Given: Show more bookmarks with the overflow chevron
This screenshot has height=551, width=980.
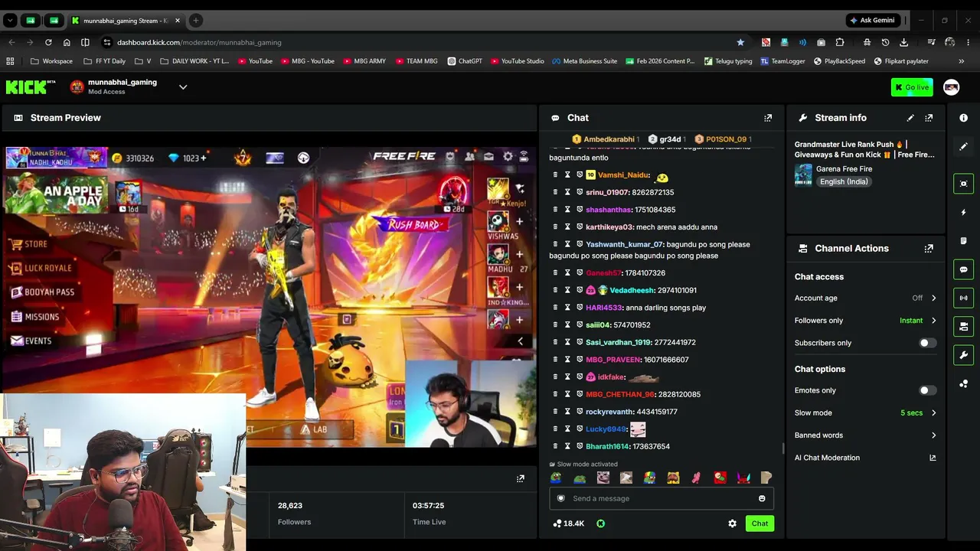Looking at the screenshot, I should (x=962, y=61).
